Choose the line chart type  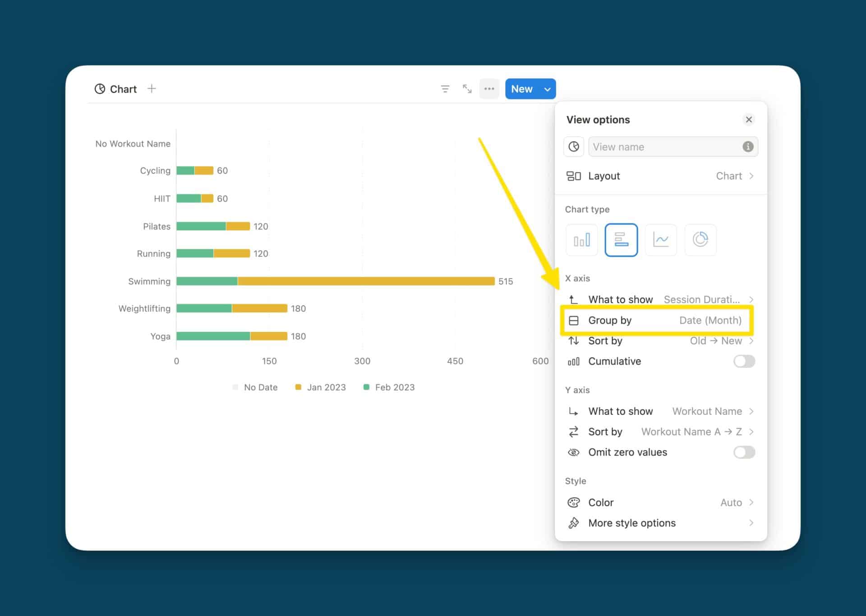click(661, 240)
